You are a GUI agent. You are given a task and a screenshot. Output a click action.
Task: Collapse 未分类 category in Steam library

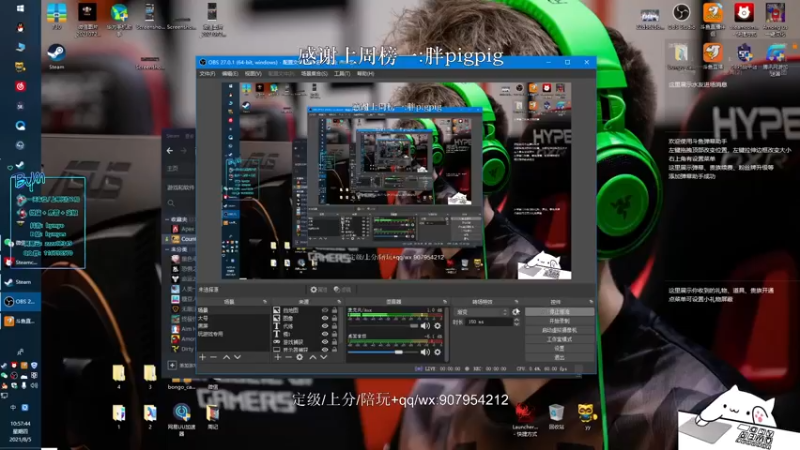(167, 249)
